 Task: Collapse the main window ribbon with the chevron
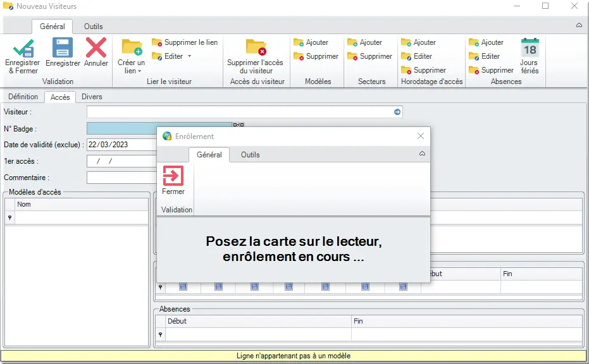coord(580,25)
